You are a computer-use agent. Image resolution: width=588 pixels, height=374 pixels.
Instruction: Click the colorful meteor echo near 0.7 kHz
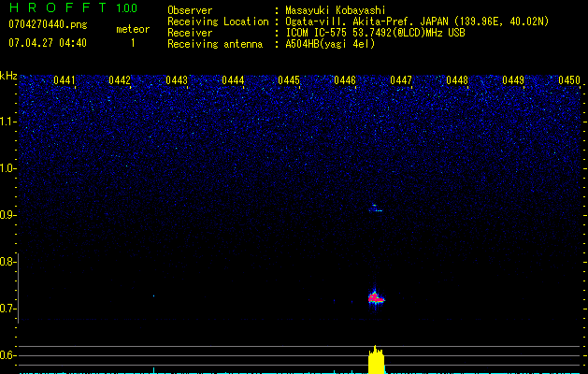(376, 298)
